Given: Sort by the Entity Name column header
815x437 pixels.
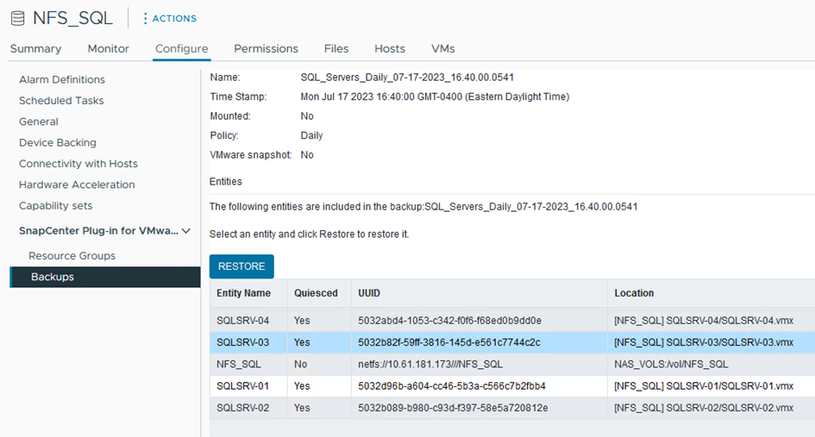Looking at the screenshot, I should click(x=243, y=293).
